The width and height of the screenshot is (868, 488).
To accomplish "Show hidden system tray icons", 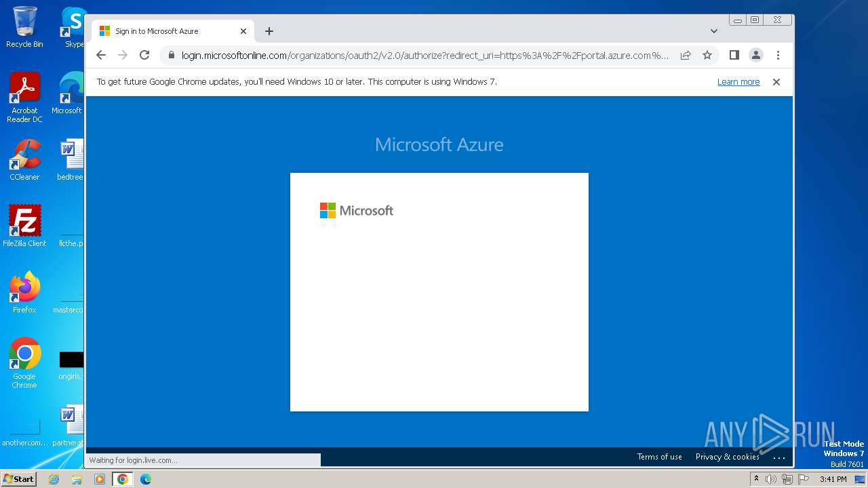I will click(756, 479).
